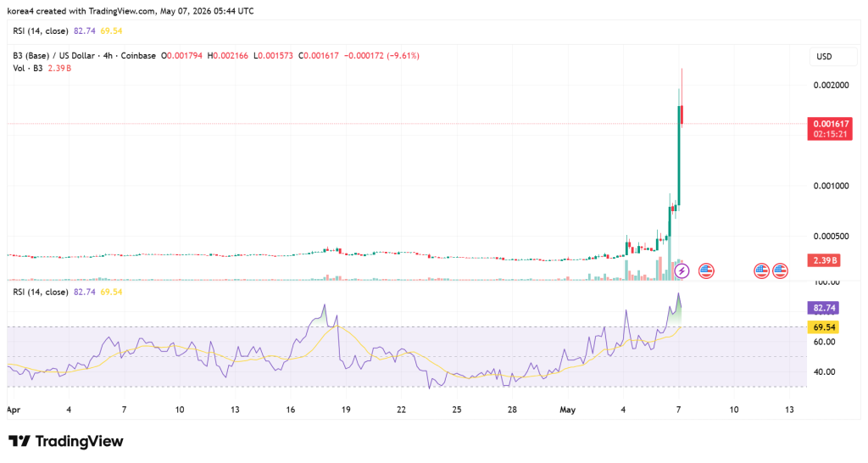The image size is (868, 463).
Task: Click the B3 (Base) / US Dollar symbol title
Action: pos(84,56)
